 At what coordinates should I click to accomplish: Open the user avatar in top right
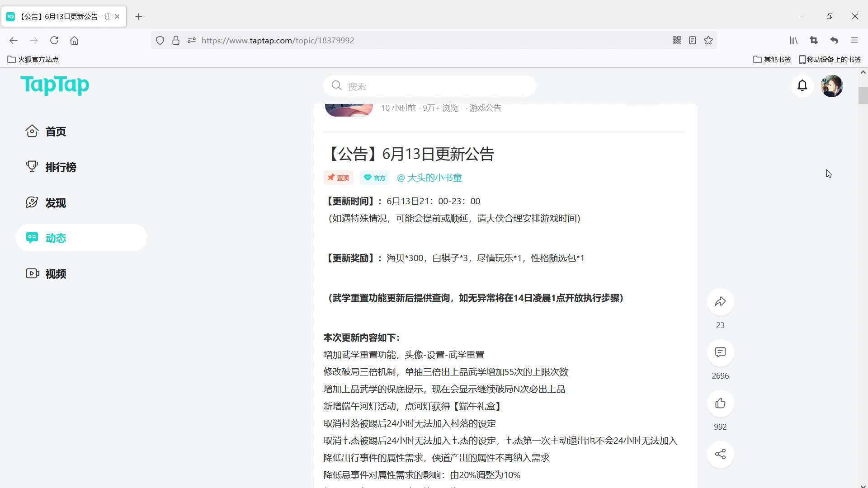[832, 85]
